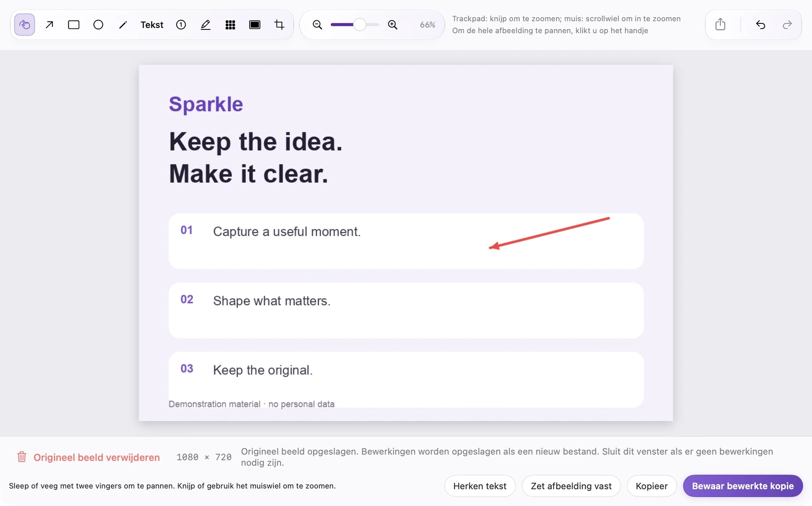
Task: Click the step number 02
Action: [x=187, y=299]
